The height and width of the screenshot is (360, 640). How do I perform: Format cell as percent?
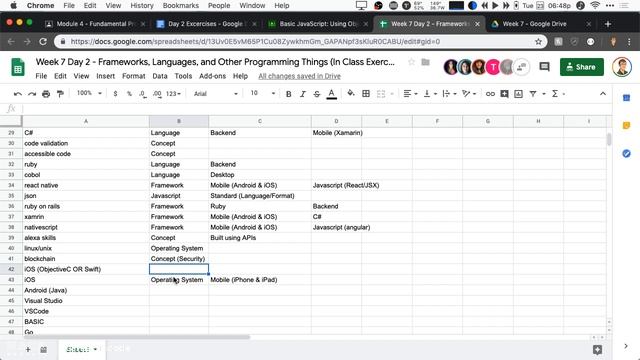(x=129, y=94)
